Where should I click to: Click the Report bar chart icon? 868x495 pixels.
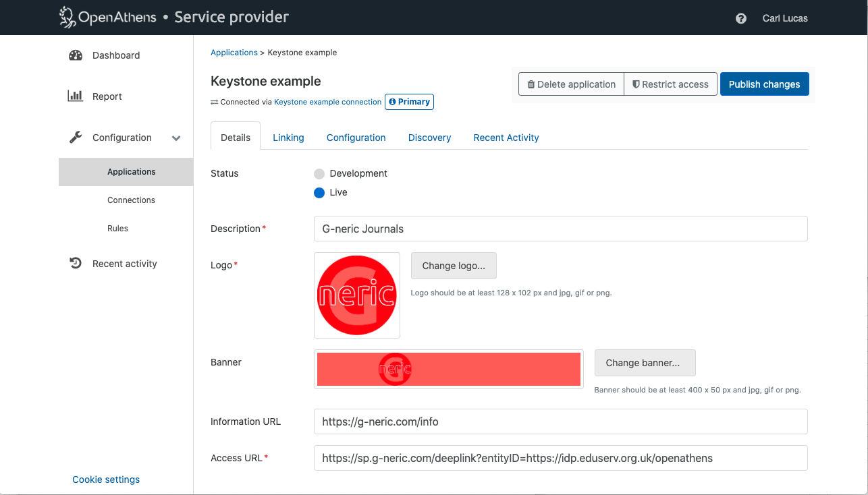[x=76, y=96]
